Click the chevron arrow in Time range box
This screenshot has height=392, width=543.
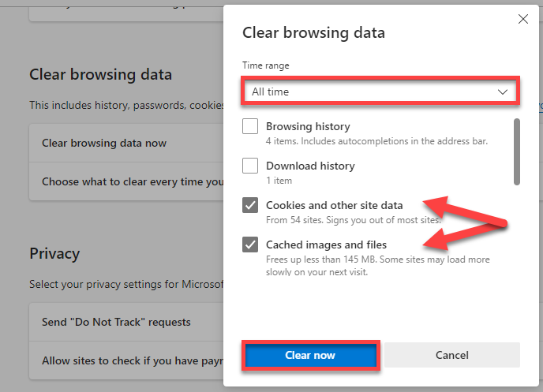503,91
